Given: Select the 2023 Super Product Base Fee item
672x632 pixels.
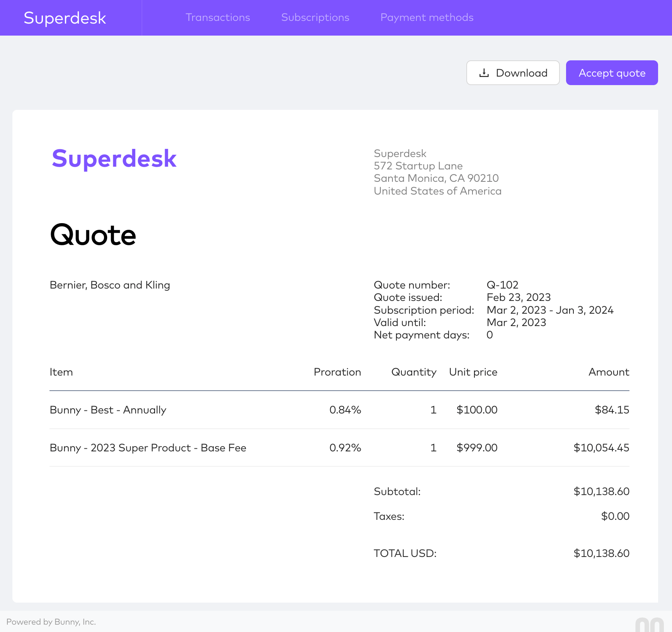Looking at the screenshot, I should (148, 448).
